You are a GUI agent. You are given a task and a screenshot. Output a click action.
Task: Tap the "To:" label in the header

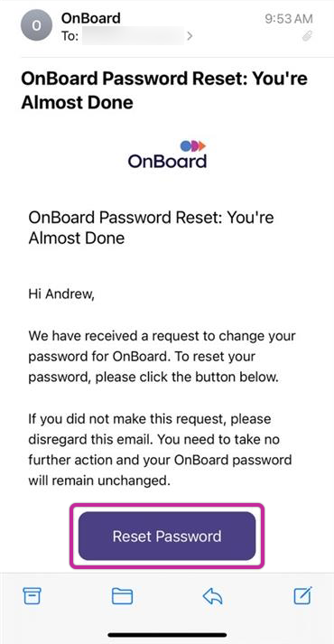(x=70, y=36)
